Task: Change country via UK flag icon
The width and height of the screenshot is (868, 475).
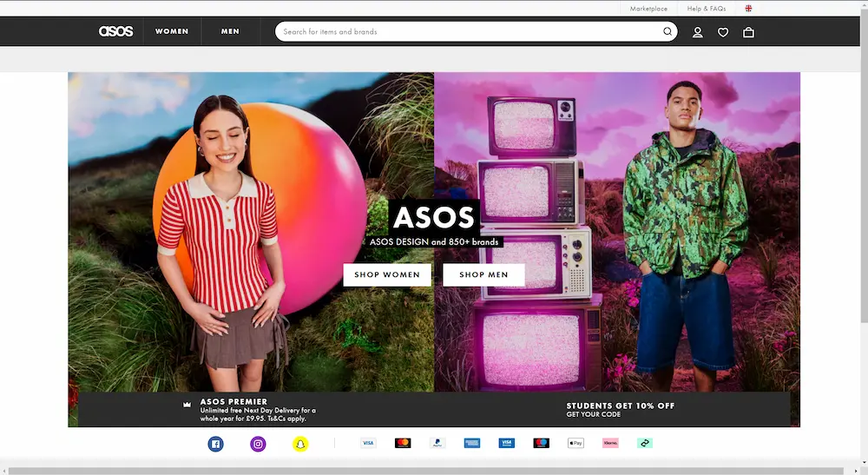Action: click(748, 9)
